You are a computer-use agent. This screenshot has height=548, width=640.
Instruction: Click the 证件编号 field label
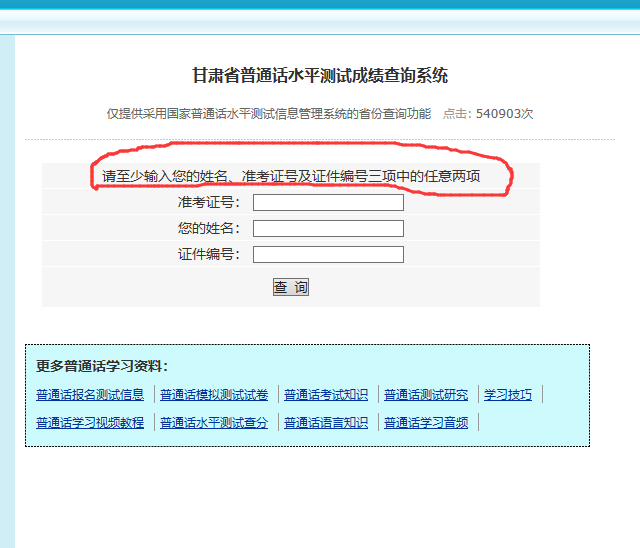click(208, 254)
